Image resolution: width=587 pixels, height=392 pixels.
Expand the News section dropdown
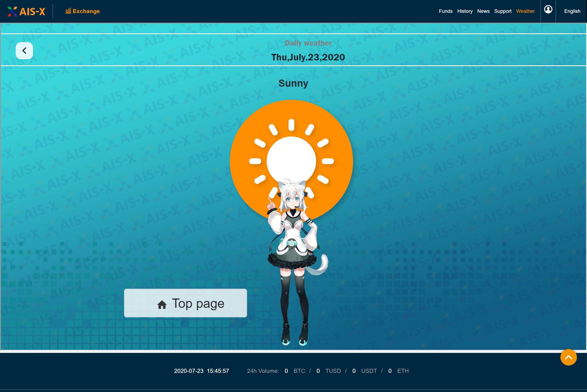coord(483,11)
